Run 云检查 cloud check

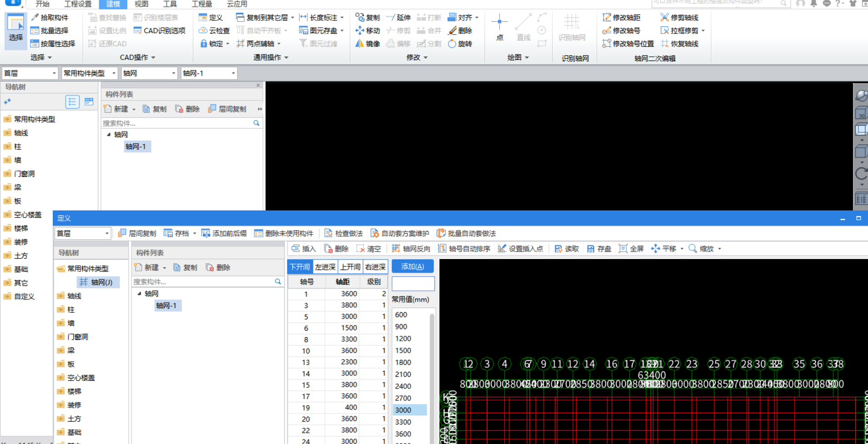[214, 30]
